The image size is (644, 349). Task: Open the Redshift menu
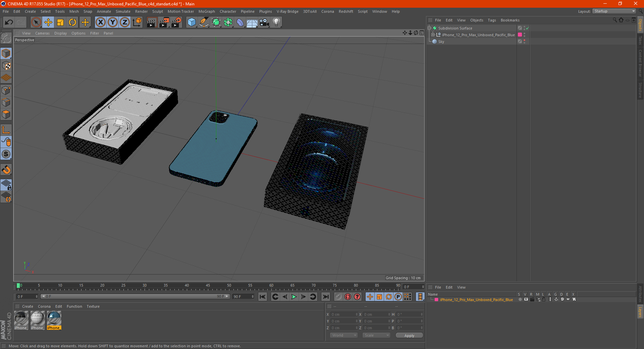[x=346, y=11]
